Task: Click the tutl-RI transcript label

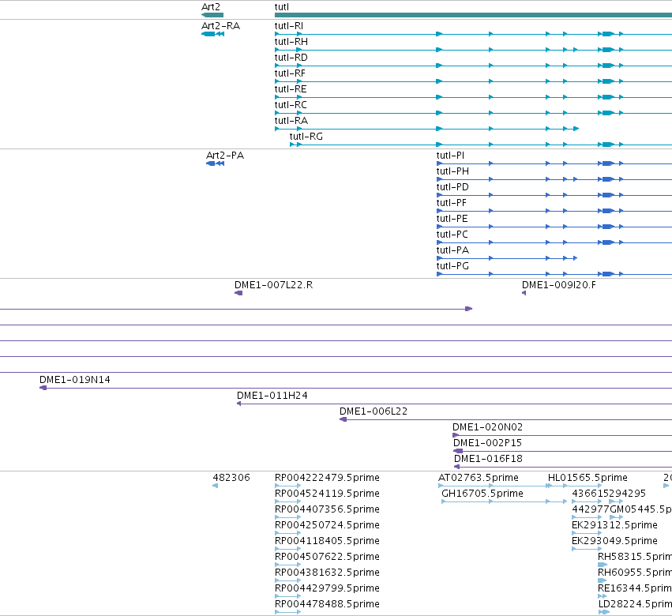Action: (x=288, y=26)
